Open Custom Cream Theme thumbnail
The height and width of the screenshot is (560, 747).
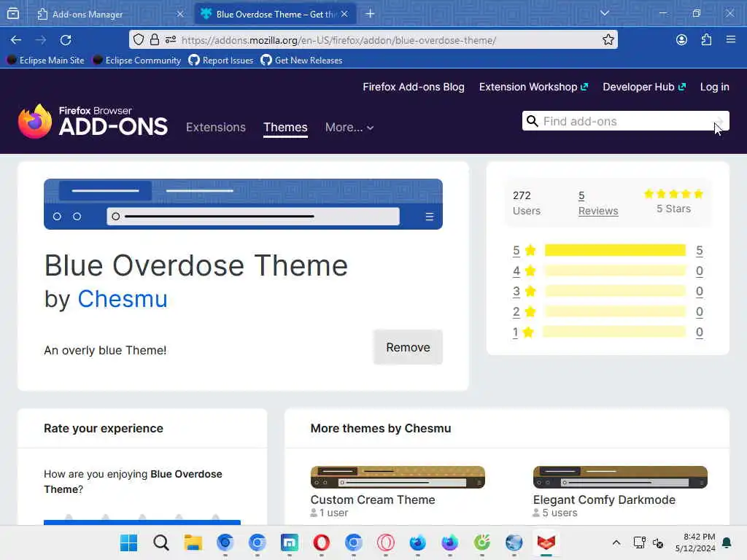point(398,477)
